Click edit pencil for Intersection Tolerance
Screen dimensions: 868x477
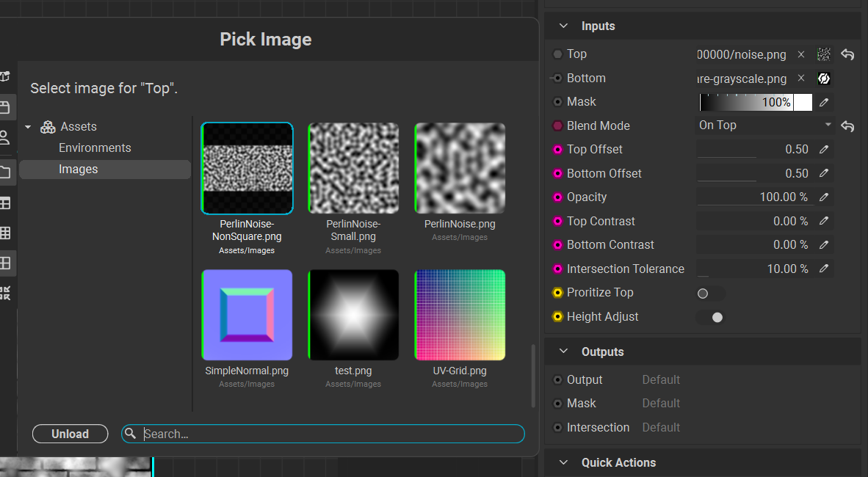point(824,269)
